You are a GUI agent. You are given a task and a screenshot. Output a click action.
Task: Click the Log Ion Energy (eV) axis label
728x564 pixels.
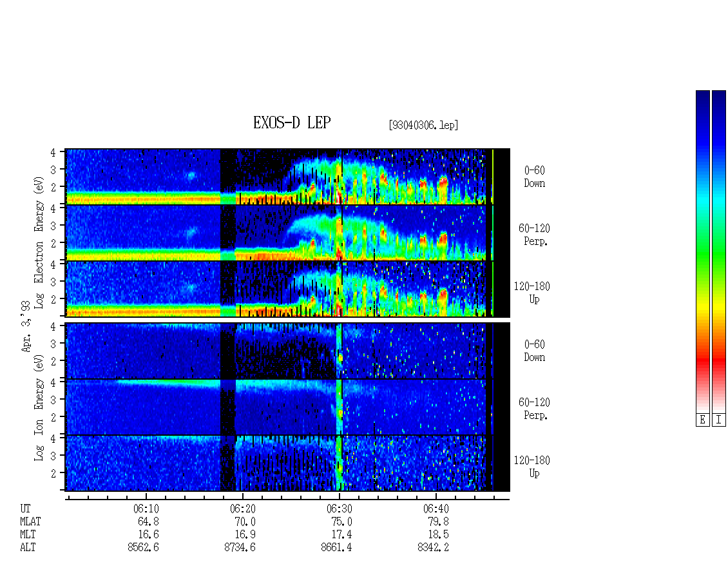pos(39,407)
